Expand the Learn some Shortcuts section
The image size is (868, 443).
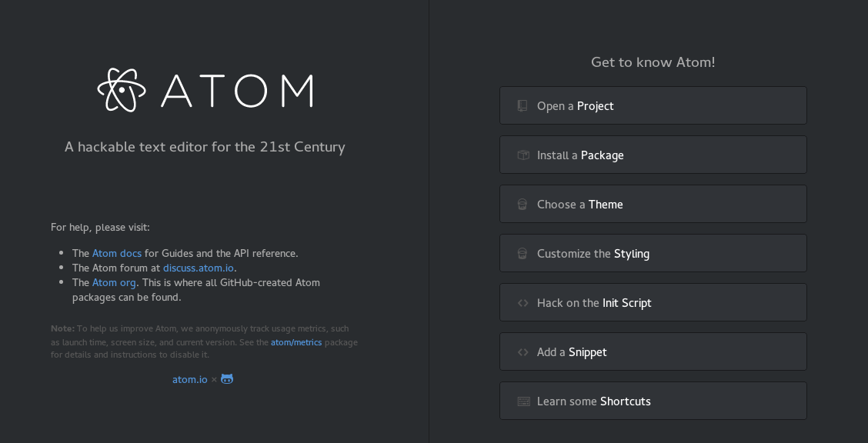pyautogui.click(x=653, y=401)
